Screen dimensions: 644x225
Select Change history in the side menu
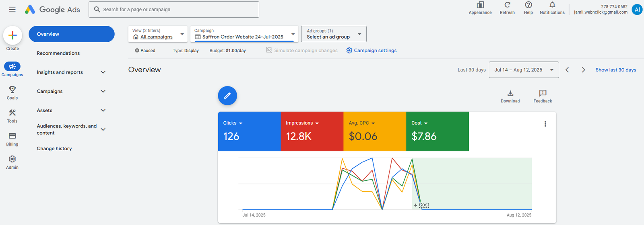[x=54, y=149]
